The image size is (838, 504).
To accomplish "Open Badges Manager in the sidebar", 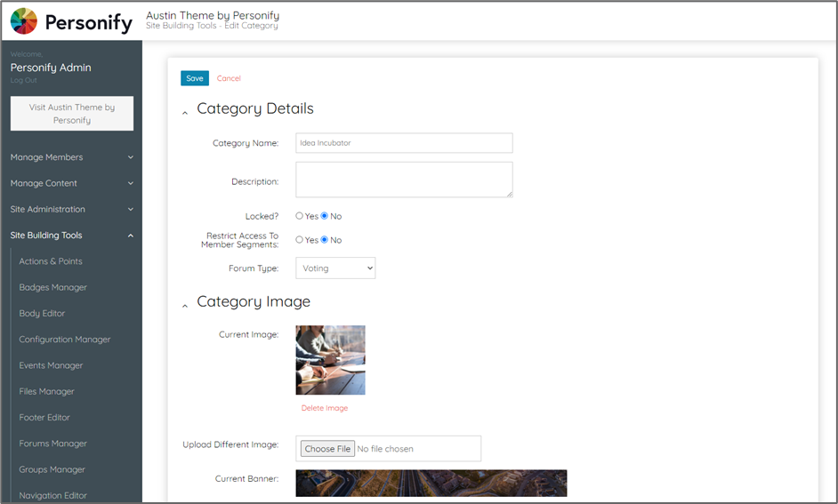I will coord(53,287).
